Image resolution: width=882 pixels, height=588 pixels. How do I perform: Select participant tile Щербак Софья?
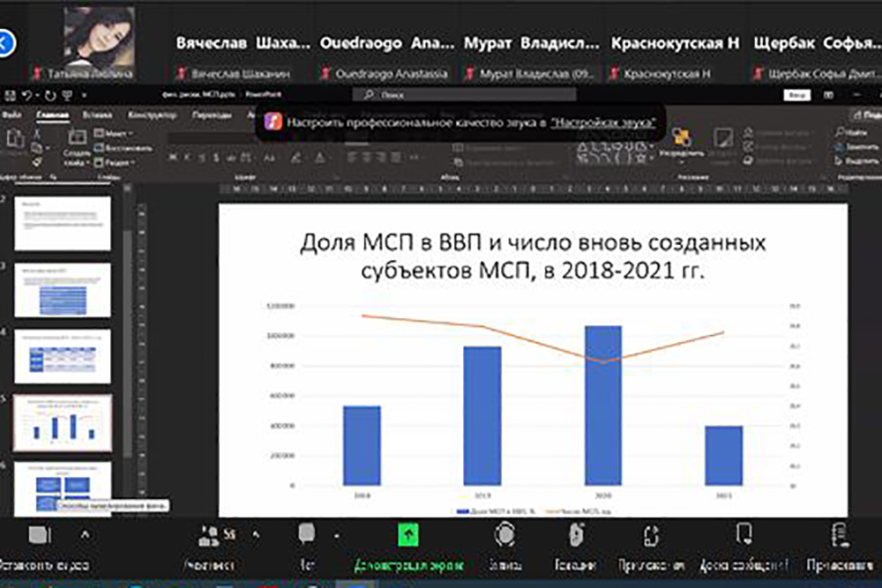818,43
